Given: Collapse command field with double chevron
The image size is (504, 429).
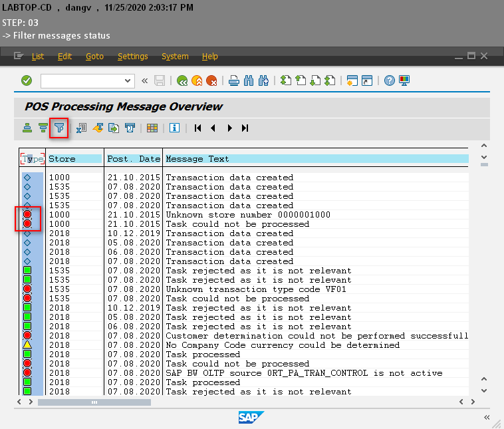Looking at the screenshot, I should (145, 80).
